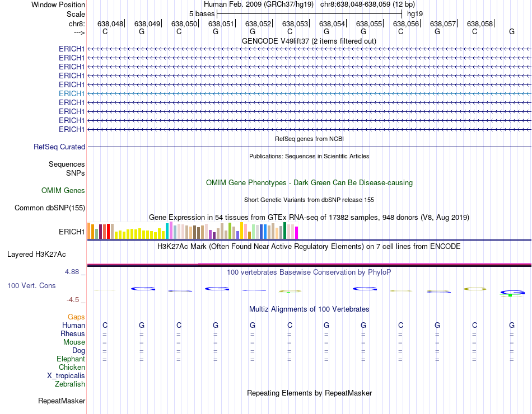The image size is (532, 414).
Task: Click the ERICH1 label beside the GTEx bars
Action: 72,232
